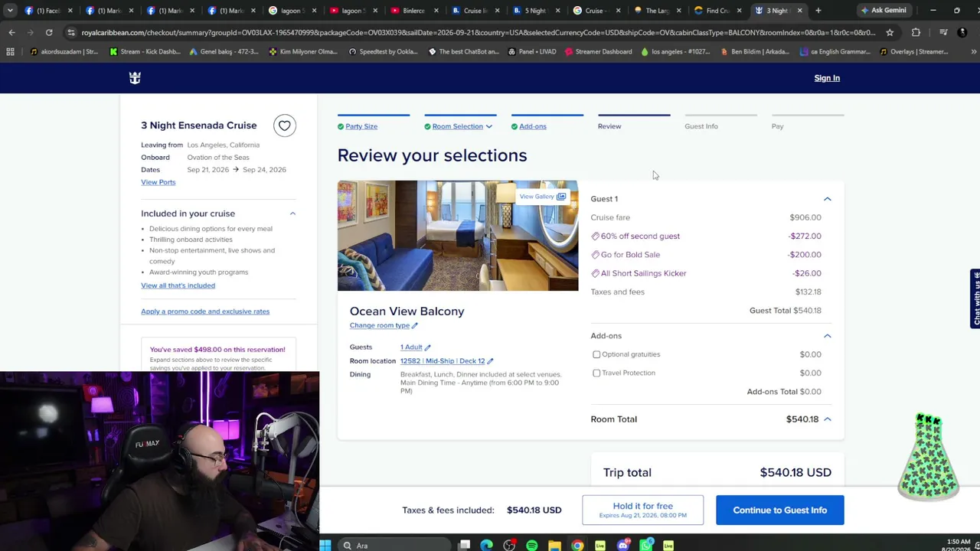Click the Hold it for free button
This screenshot has width=980, height=551.
click(x=642, y=510)
